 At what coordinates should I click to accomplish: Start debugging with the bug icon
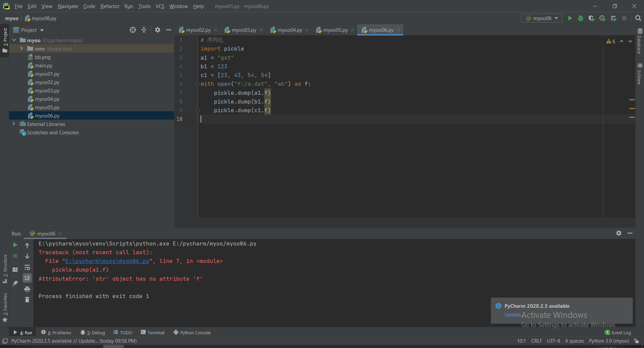pos(581,18)
